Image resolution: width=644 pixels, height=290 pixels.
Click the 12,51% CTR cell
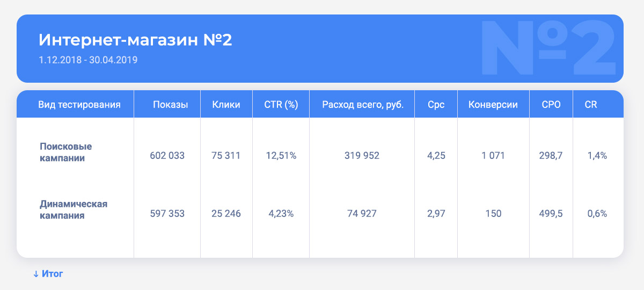click(x=281, y=156)
